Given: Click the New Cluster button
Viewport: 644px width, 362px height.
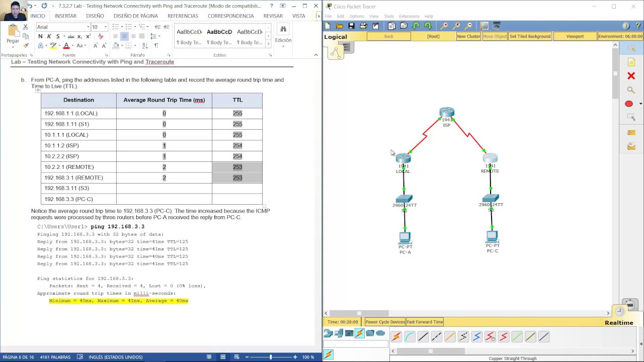Looking at the screenshot, I should (468, 36).
